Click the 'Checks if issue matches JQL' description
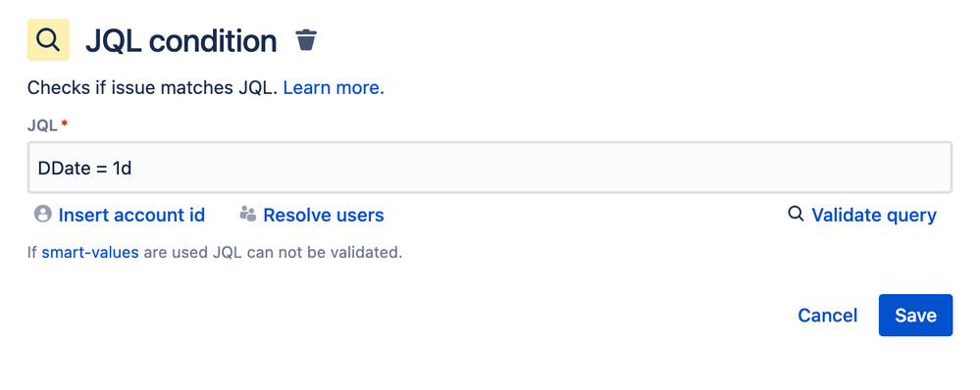This screenshot has width=980, height=390. click(x=153, y=88)
